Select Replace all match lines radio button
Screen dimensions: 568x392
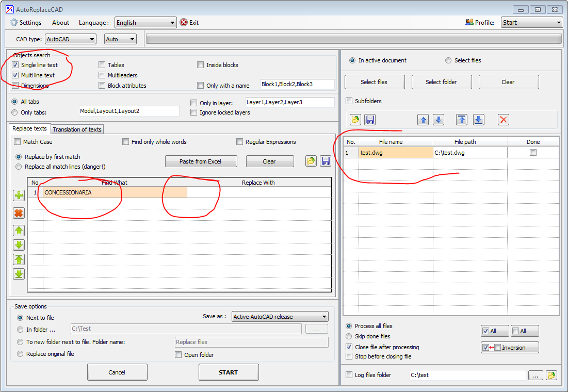(x=19, y=167)
